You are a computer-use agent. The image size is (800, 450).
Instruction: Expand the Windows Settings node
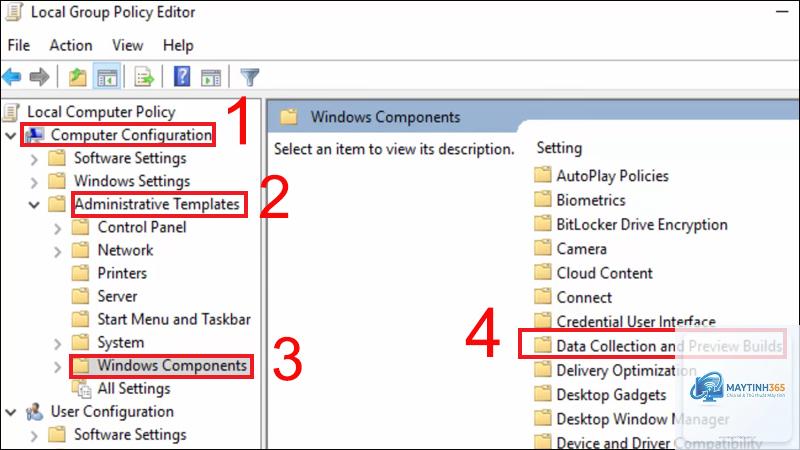34,182
